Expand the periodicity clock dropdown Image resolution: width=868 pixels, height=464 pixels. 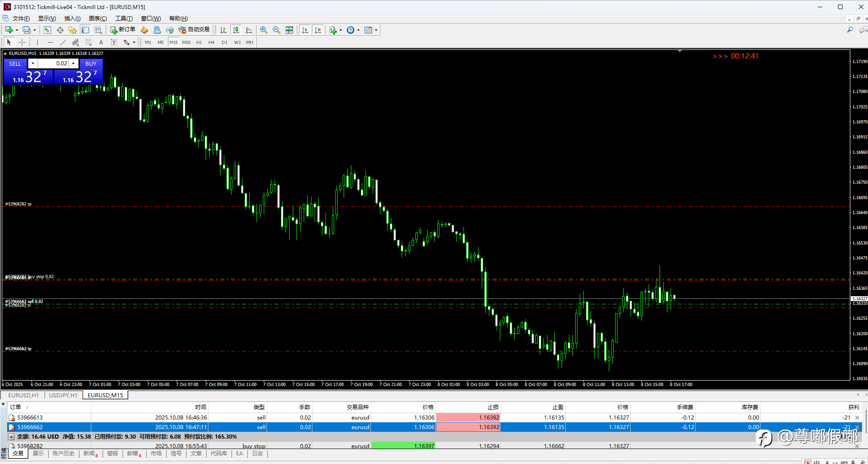click(x=358, y=30)
